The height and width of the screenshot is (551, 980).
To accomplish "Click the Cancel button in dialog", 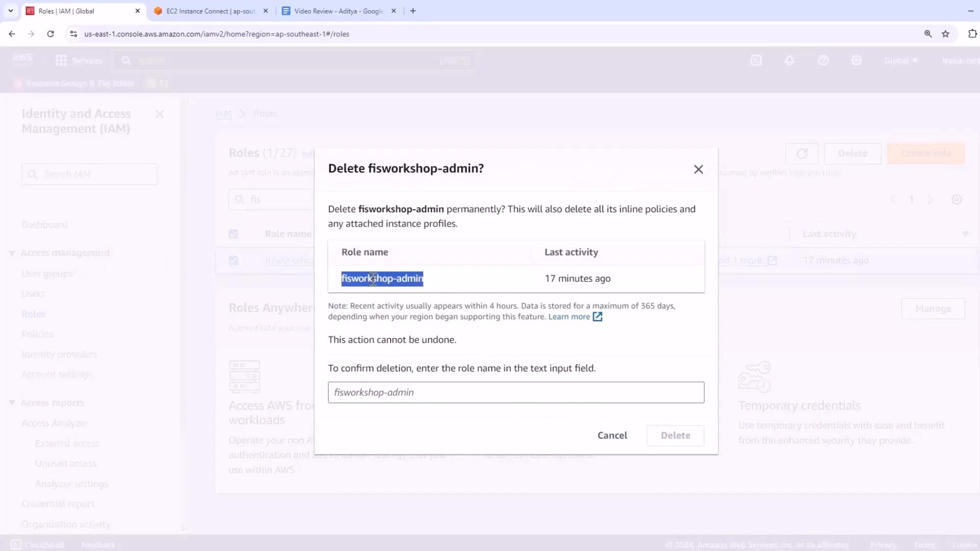I will [612, 435].
